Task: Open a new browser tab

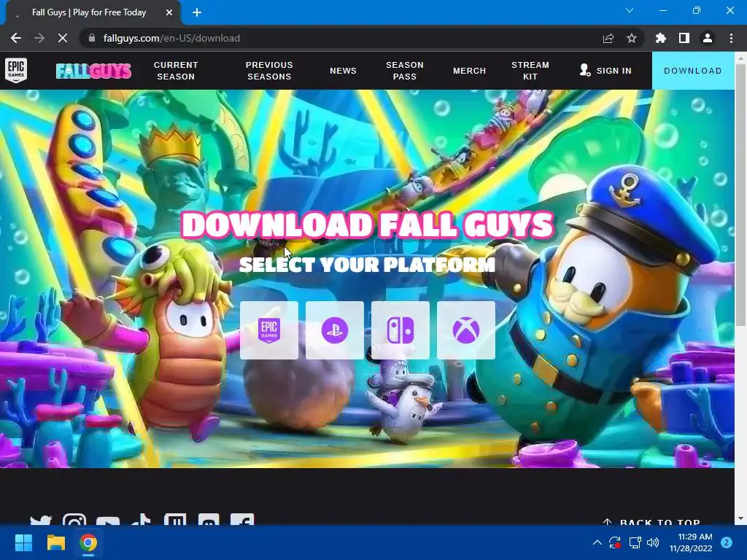Action: [197, 12]
